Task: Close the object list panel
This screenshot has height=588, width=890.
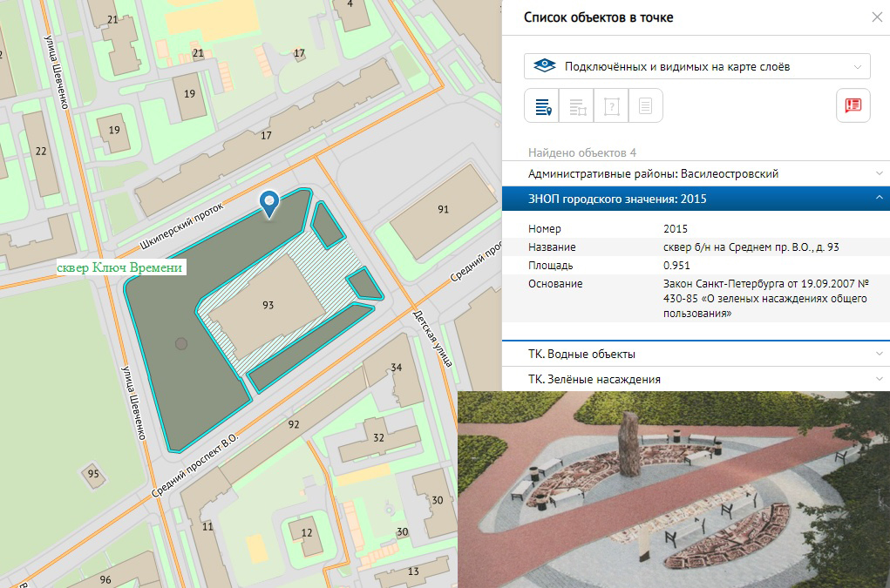Action: pyautogui.click(x=876, y=17)
